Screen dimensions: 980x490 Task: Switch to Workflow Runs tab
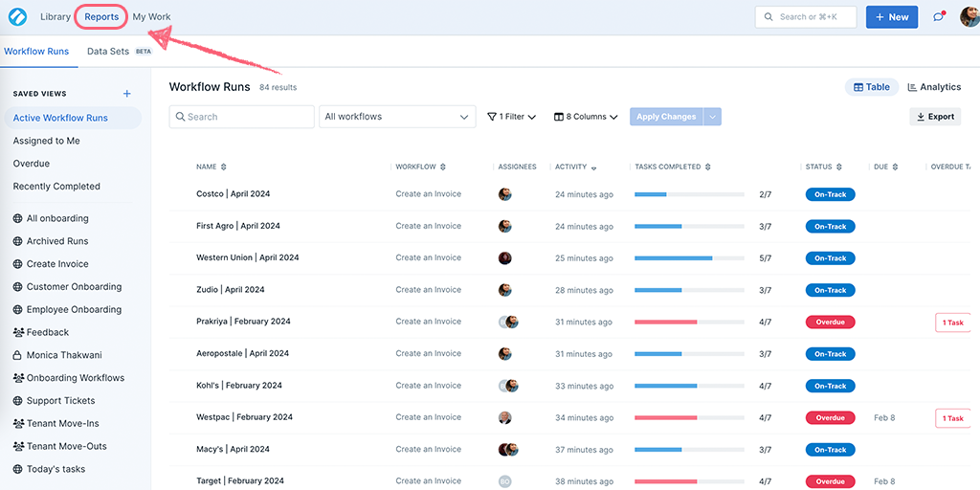[x=36, y=52]
